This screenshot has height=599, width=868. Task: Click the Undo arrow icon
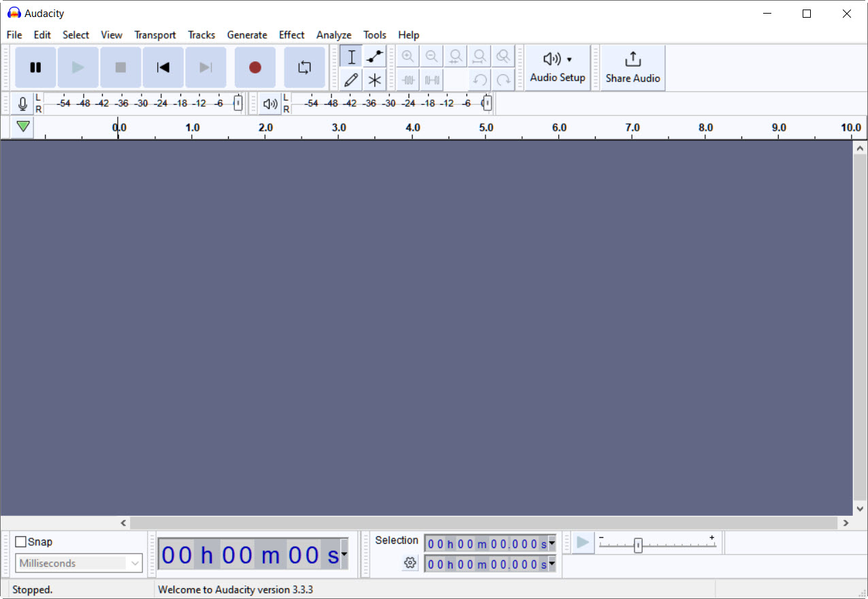point(479,80)
